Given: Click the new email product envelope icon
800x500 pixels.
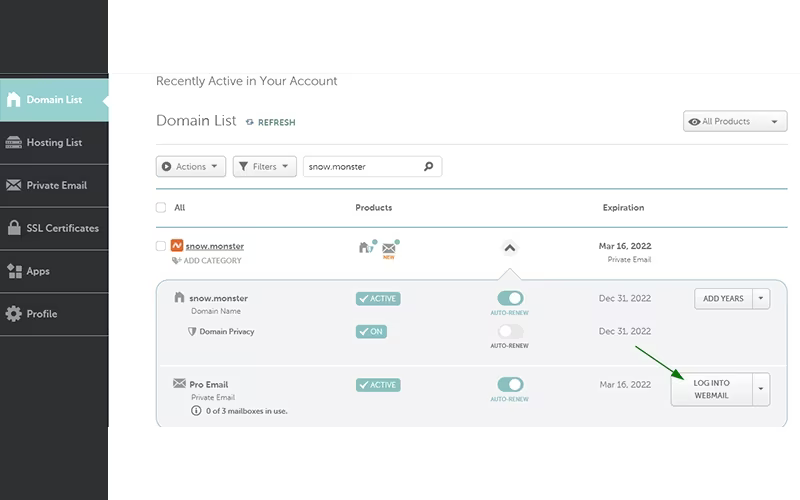Looking at the screenshot, I should point(390,248).
